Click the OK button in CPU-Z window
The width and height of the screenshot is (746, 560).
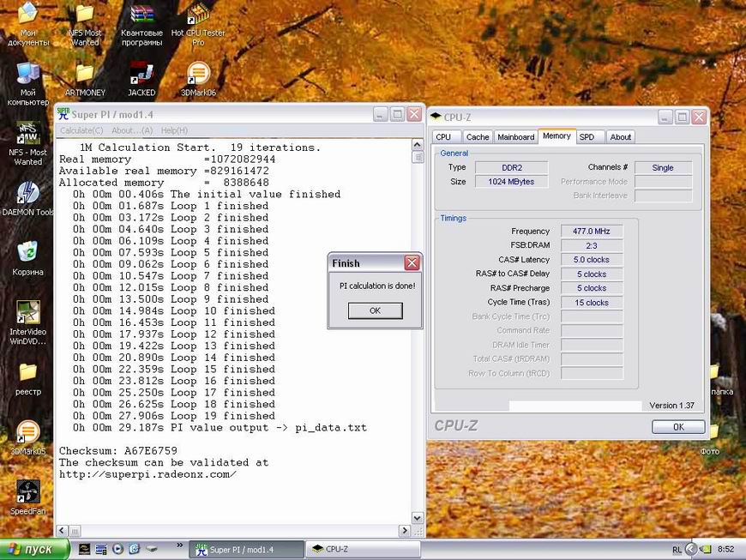677,426
